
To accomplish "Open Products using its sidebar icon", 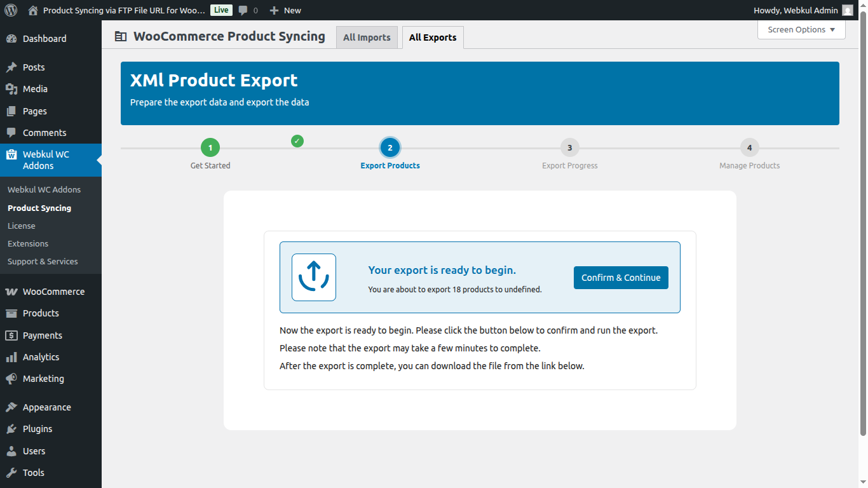I will pos(11,313).
